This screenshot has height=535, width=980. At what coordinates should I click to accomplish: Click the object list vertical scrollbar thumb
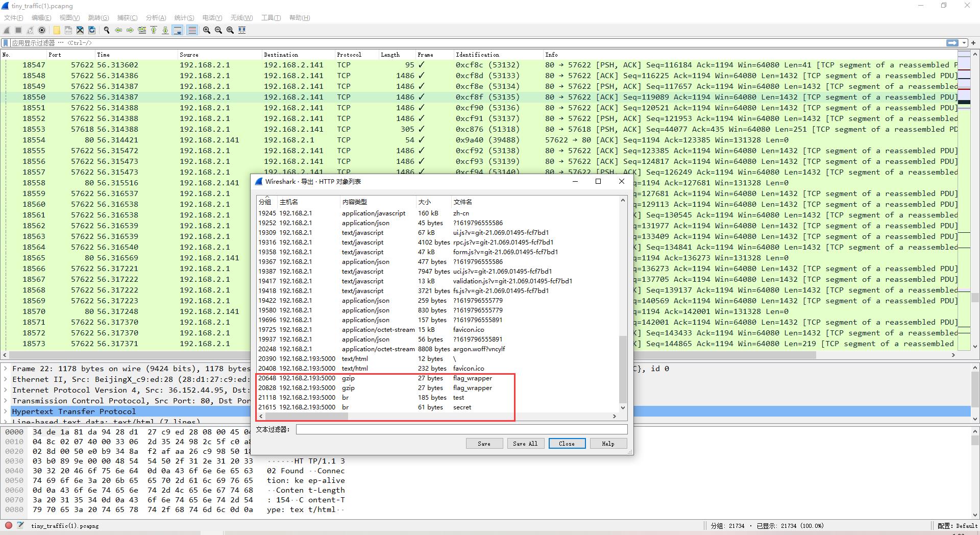click(x=623, y=369)
